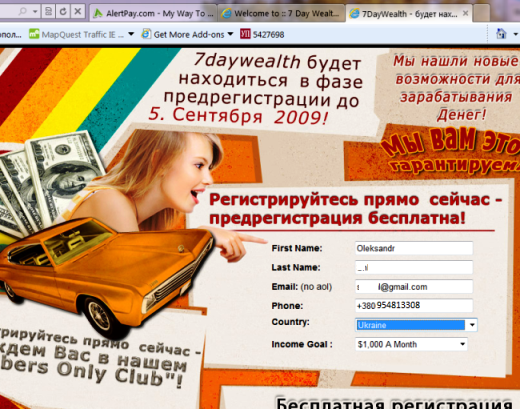The width and height of the screenshot is (520, 409).
Task: Open the Income Goal dropdown
Action: (411, 344)
